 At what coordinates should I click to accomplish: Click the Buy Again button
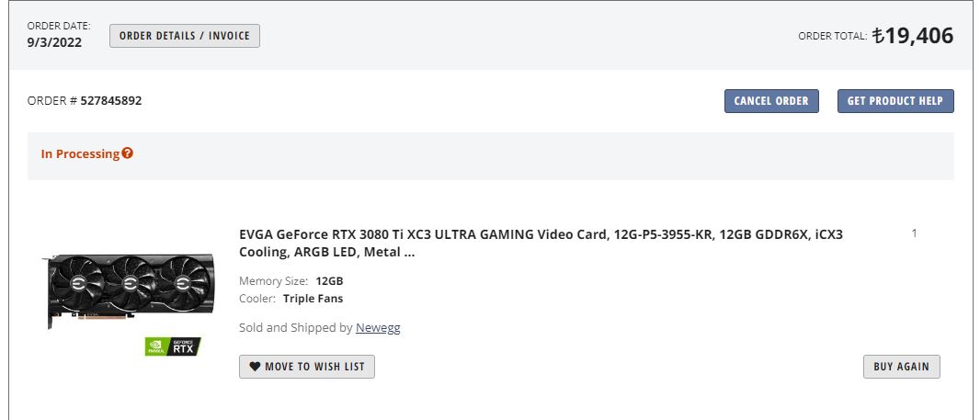coord(901,367)
